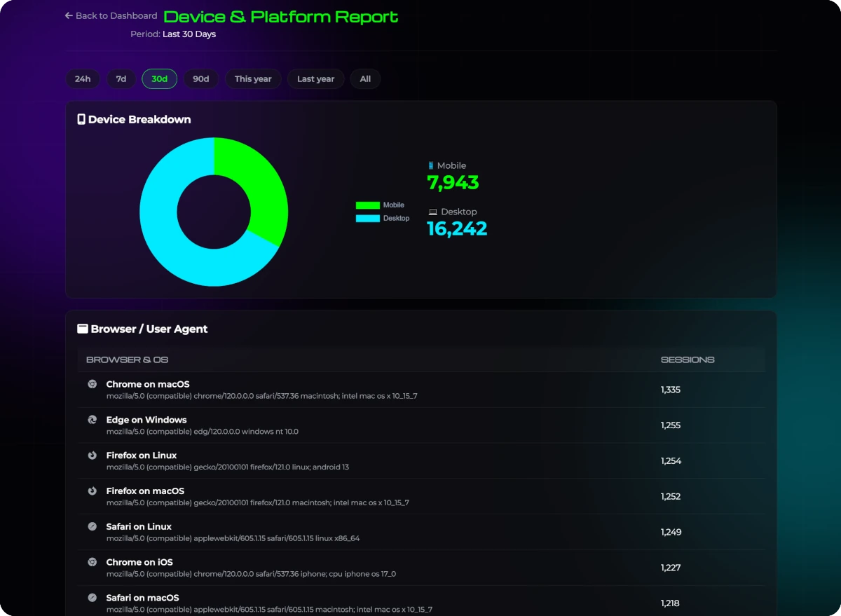This screenshot has width=841, height=616.
Task: Click the Chrome icon on the iOS row
Action: 93,561
